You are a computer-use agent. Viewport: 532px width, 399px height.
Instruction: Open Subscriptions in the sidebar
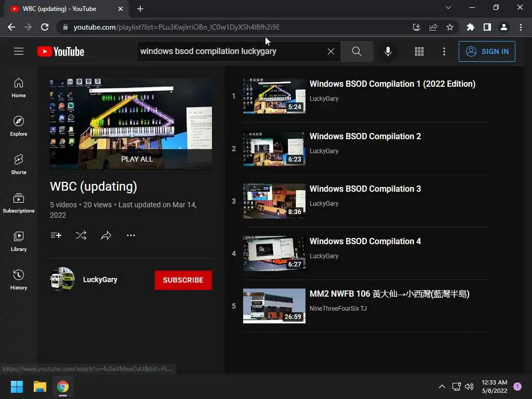coord(19,203)
